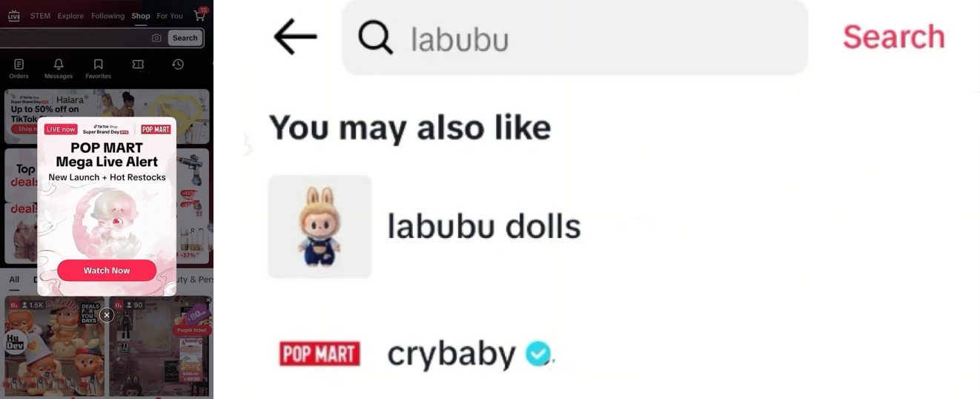980x399 pixels.
Task: Open the coupons ticket icon
Action: (138, 65)
